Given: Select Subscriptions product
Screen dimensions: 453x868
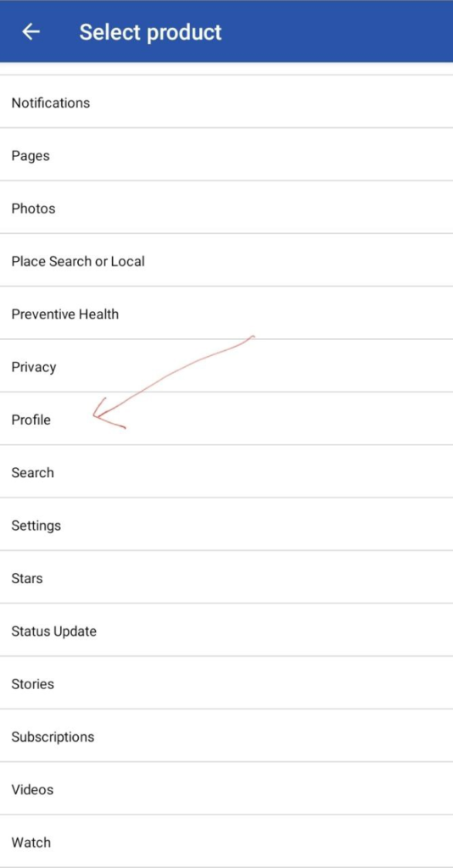Looking at the screenshot, I should (226, 737).
